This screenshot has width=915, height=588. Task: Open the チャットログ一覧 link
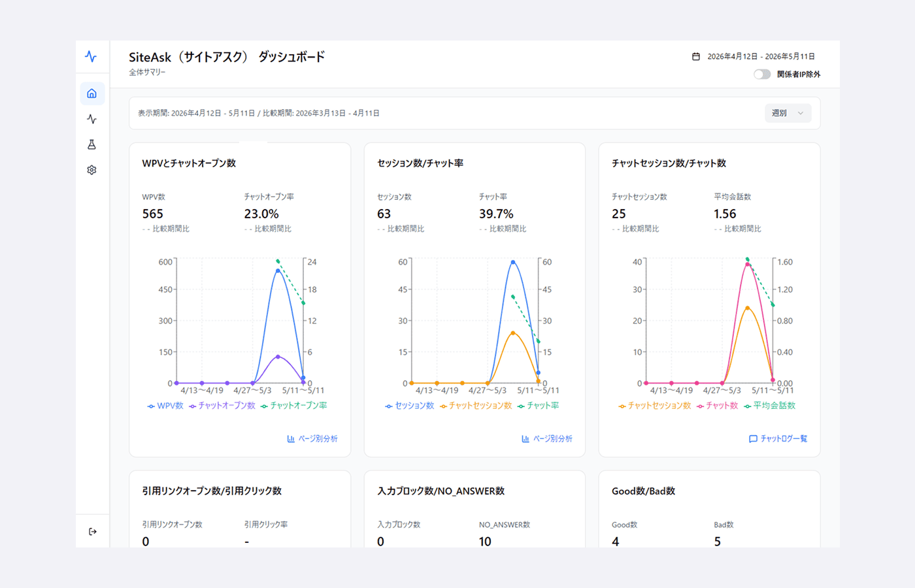click(x=778, y=439)
